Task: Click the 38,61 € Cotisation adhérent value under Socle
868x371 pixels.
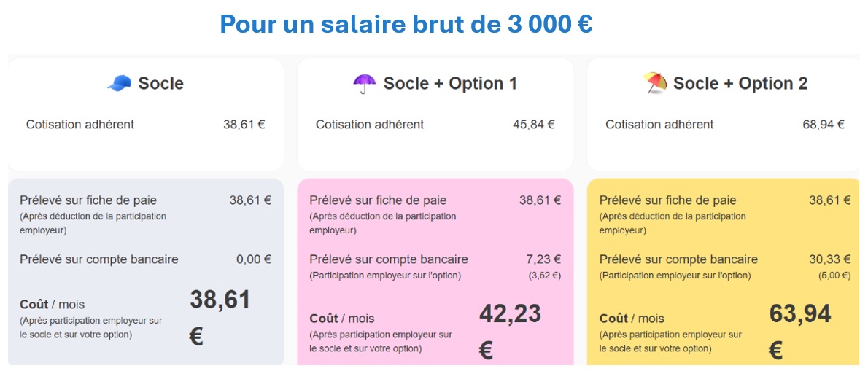Action: point(244,125)
